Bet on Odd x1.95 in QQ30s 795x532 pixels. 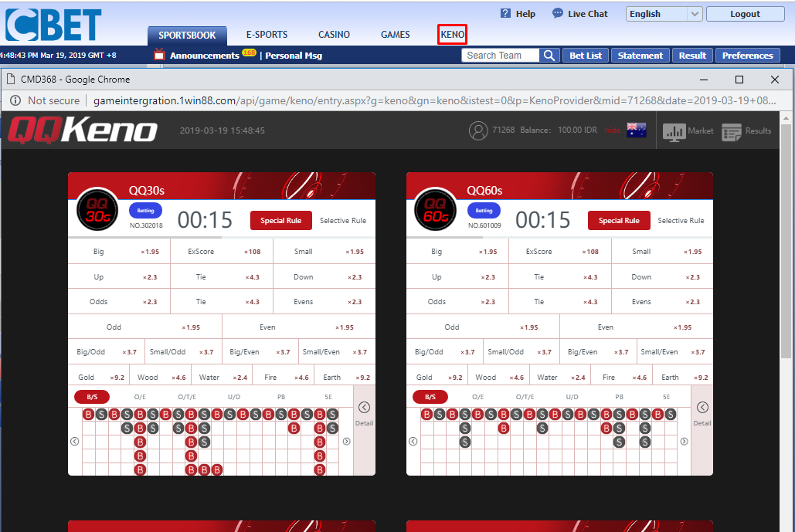145,327
